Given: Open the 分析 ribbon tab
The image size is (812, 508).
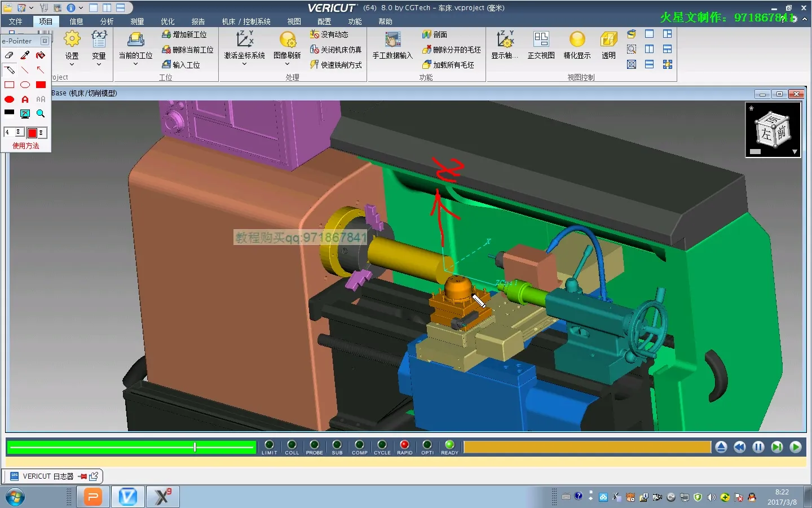Looking at the screenshot, I should (x=107, y=21).
